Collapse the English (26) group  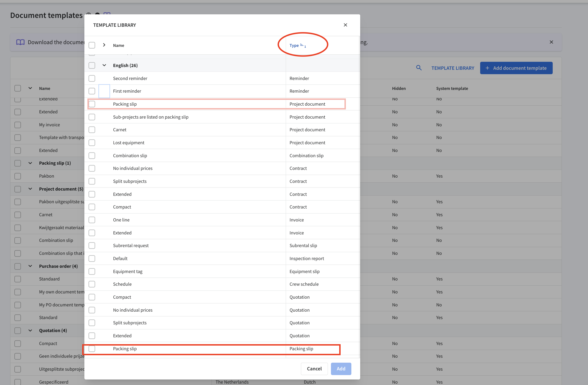coord(104,65)
